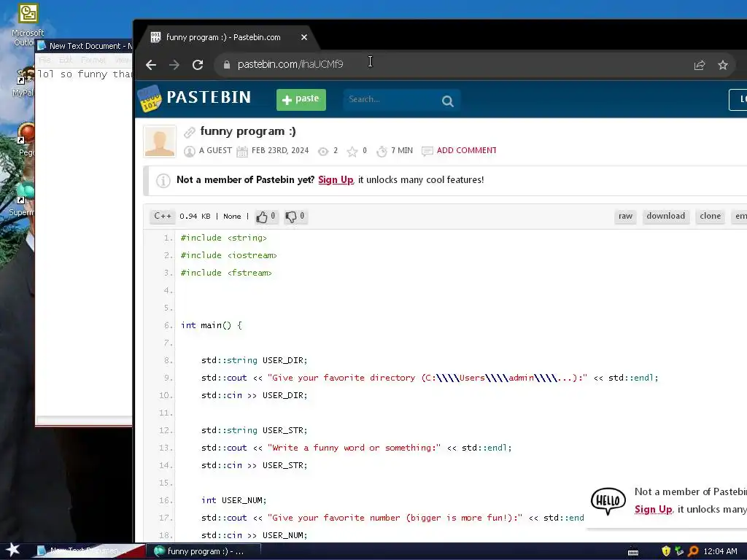Open the Notepad Edit menu
Viewport: 747px width, 560px height.
point(66,60)
